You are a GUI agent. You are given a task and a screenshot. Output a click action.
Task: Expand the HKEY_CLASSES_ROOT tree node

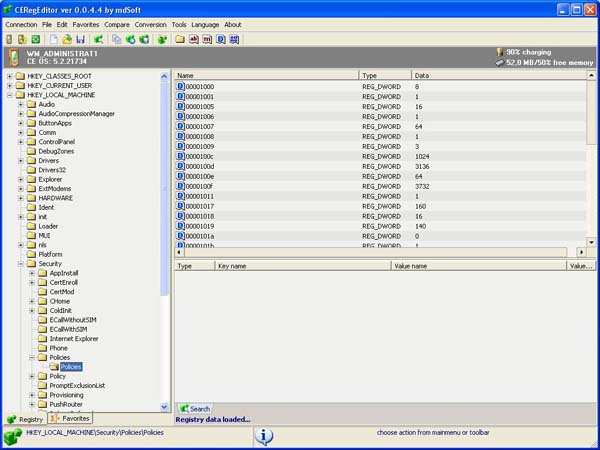[10, 76]
